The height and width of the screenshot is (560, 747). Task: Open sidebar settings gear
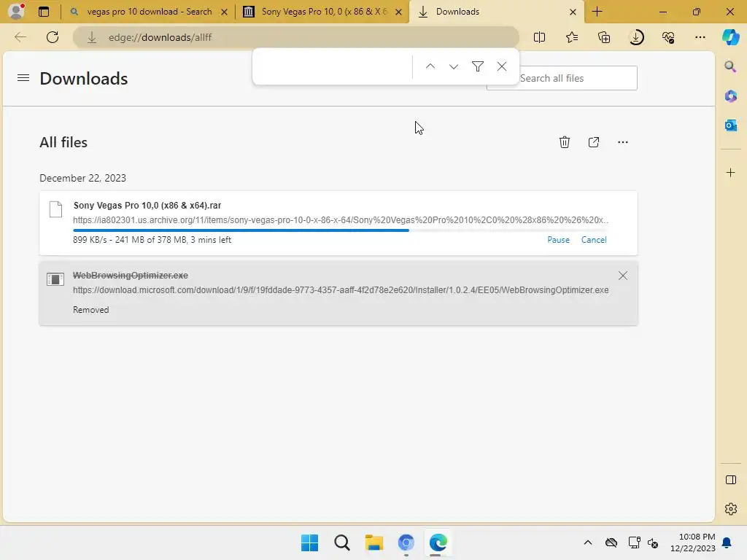[730, 509]
